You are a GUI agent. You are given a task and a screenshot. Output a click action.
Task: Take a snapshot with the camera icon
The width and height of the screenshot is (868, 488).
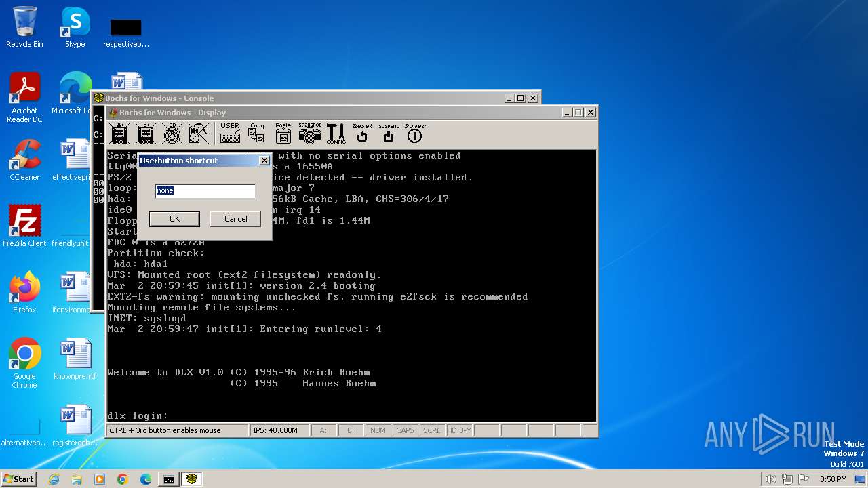point(309,134)
